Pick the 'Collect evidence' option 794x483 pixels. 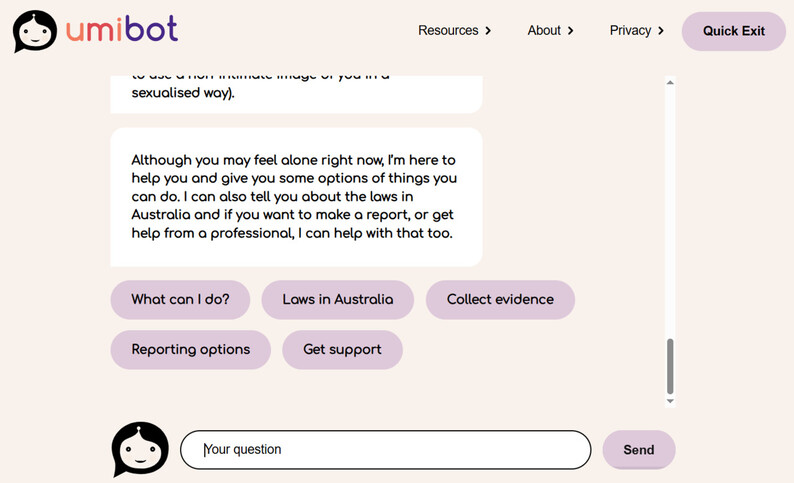(x=500, y=300)
